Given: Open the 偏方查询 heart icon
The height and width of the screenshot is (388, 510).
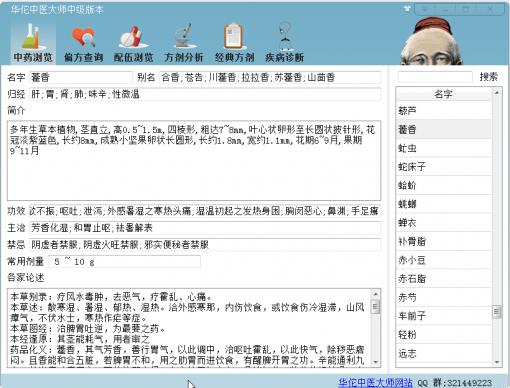Looking at the screenshot, I should (x=83, y=42).
